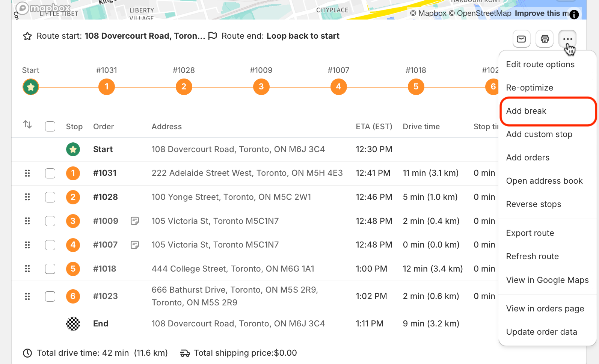Open the note icon on order #1009
599x364 pixels.
coord(135,221)
